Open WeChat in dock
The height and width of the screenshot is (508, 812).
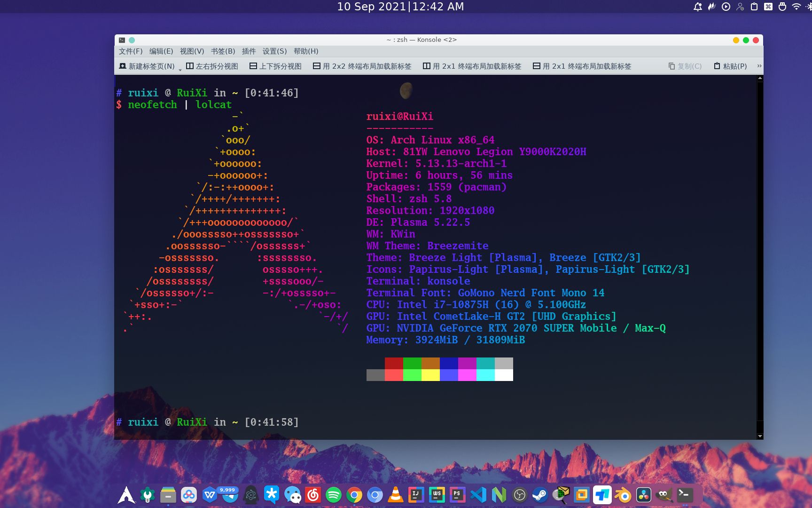(292, 495)
